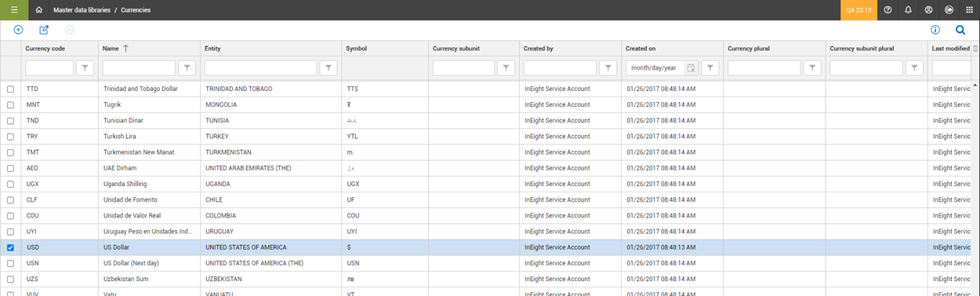Open filter options for Created by
Viewport: 980px width, 296px height.
click(608, 68)
